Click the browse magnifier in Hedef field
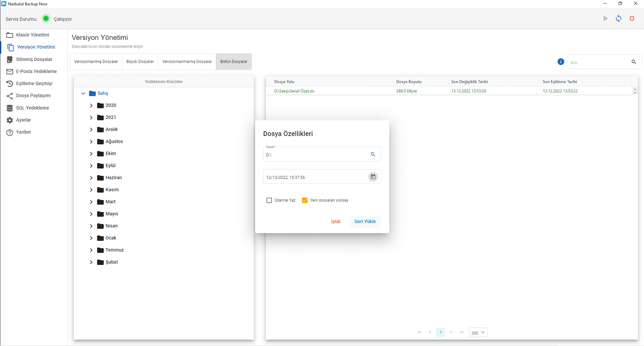The height and width of the screenshot is (346, 644). coord(373,154)
